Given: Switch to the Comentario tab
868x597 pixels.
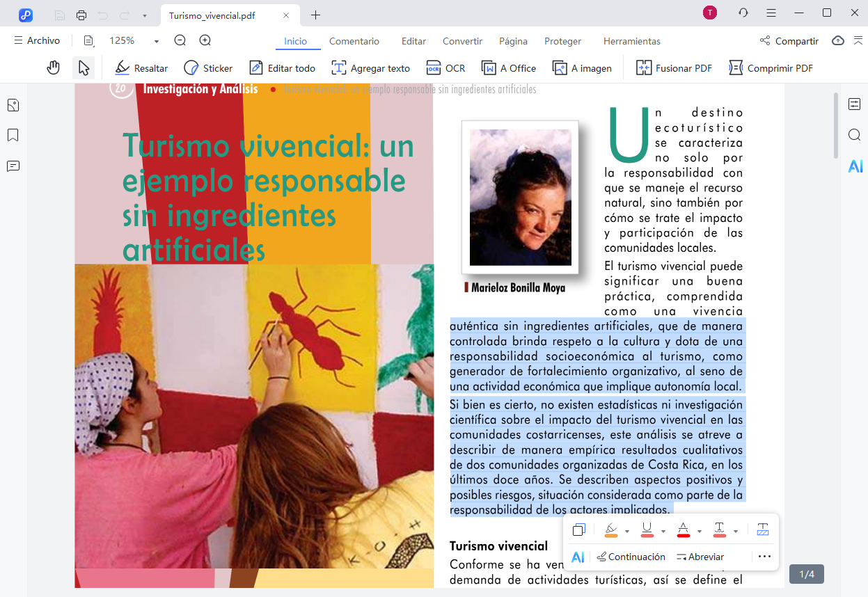Looking at the screenshot, I should [354, 41].
